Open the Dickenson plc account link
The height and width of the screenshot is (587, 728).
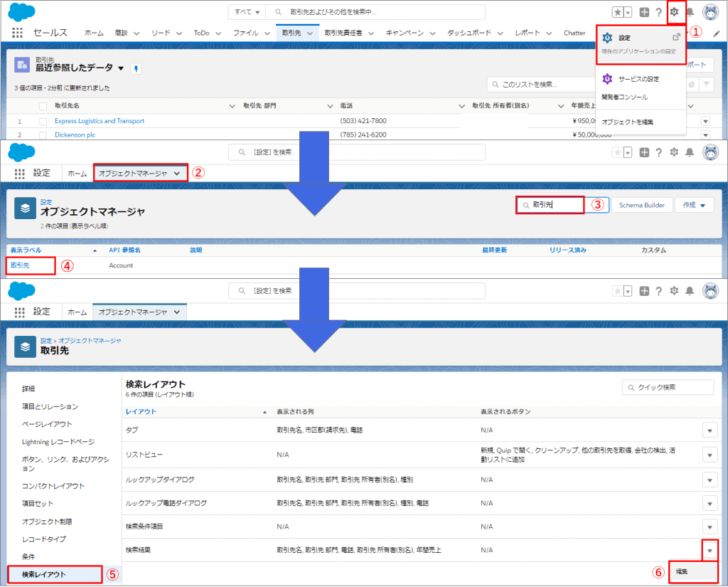(75, 134)
